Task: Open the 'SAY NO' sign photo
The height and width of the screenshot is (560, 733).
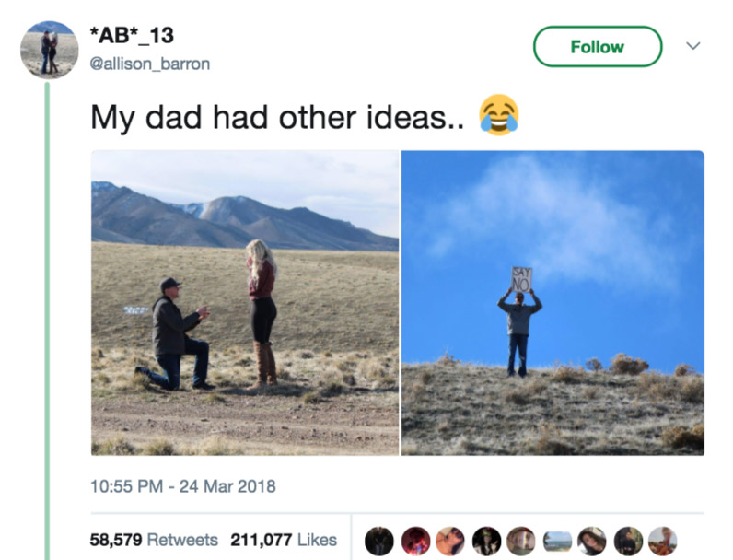Action: pos(553,303)
